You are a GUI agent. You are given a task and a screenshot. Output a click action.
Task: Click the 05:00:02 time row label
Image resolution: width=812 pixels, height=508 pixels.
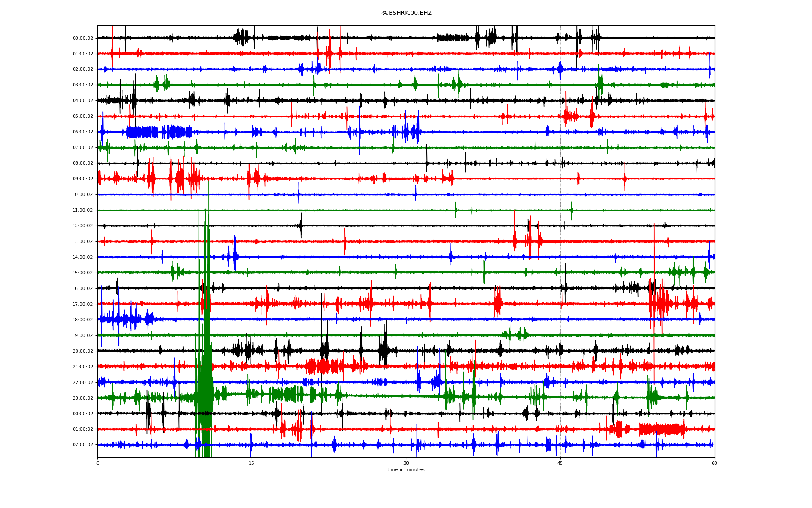(x=83, y=116)
